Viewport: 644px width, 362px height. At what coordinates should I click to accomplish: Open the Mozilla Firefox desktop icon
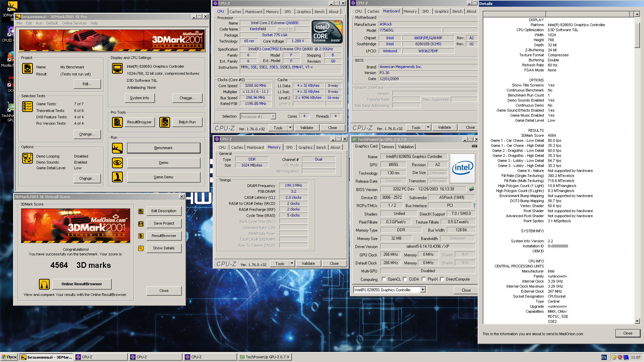[11, 56]
